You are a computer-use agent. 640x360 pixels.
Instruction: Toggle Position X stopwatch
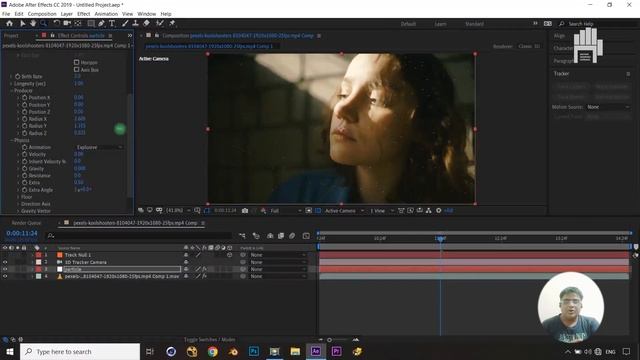coord(25,98)
